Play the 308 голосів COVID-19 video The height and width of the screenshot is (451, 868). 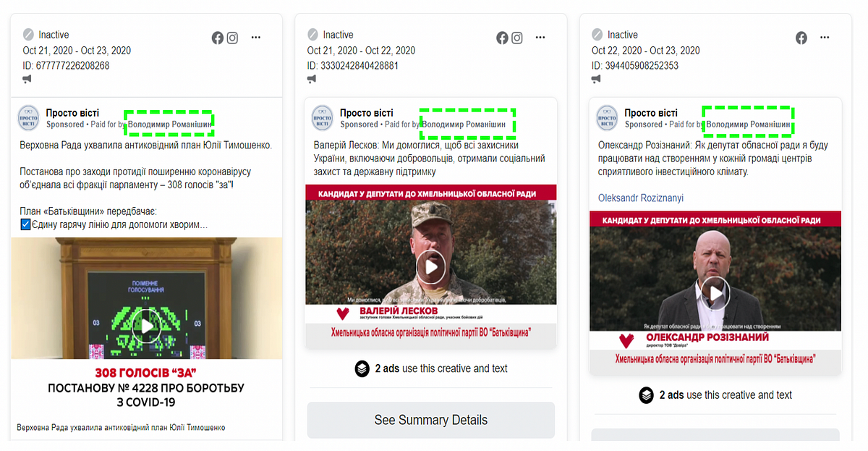pos(147,326)
